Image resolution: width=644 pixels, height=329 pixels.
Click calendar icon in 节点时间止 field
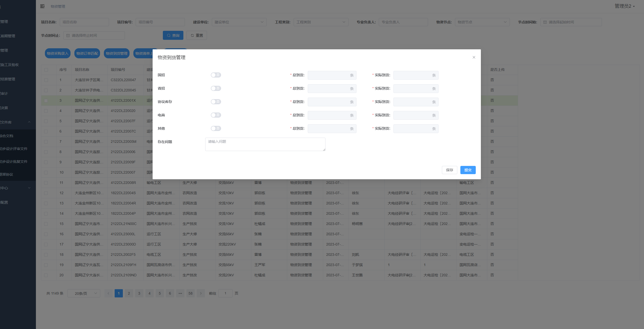point(68,35)
